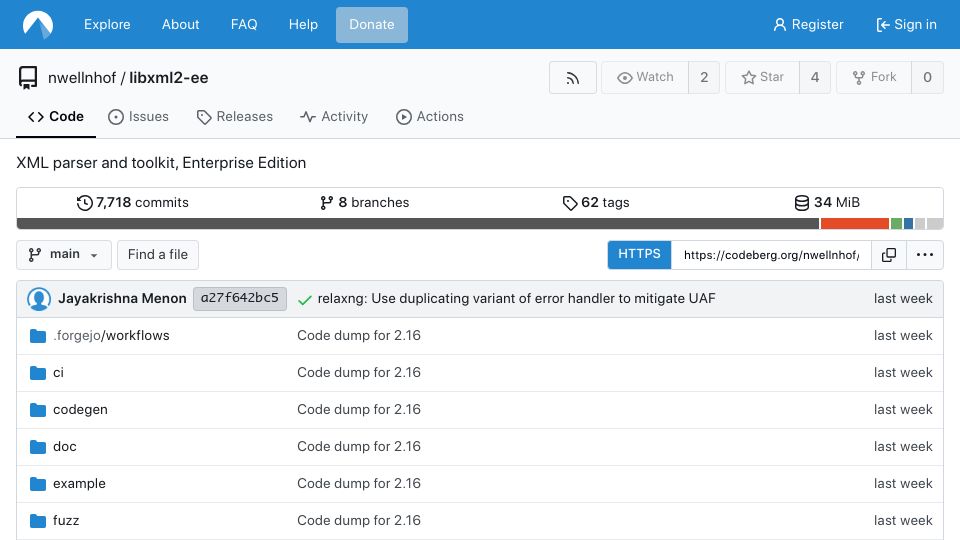This screenshot has width=960, height=540.
Task: Click the doc folder icon
Action: pyautogui.click(x=38, y=447)
